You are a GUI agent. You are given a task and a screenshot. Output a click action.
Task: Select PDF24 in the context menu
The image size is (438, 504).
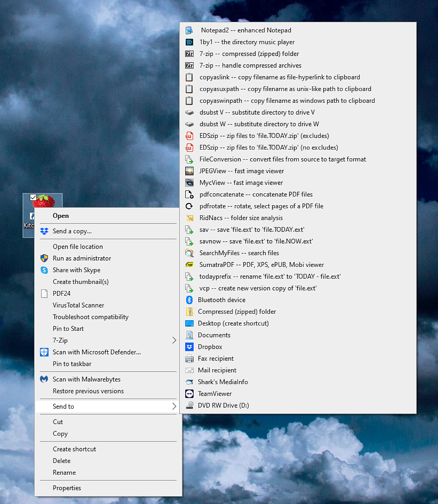point(108,294)
